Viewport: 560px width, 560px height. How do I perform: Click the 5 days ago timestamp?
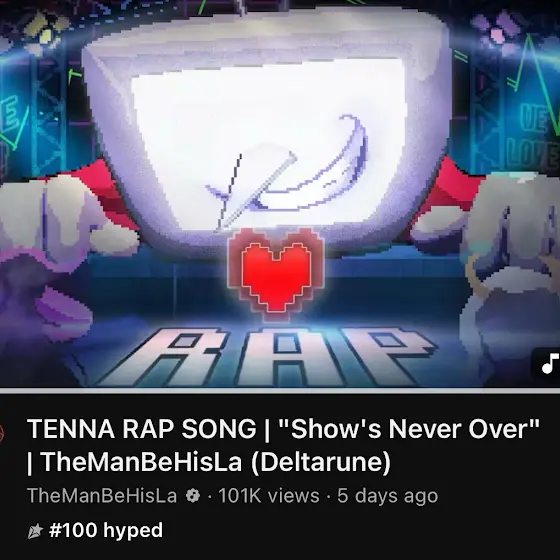coord(388,496)
